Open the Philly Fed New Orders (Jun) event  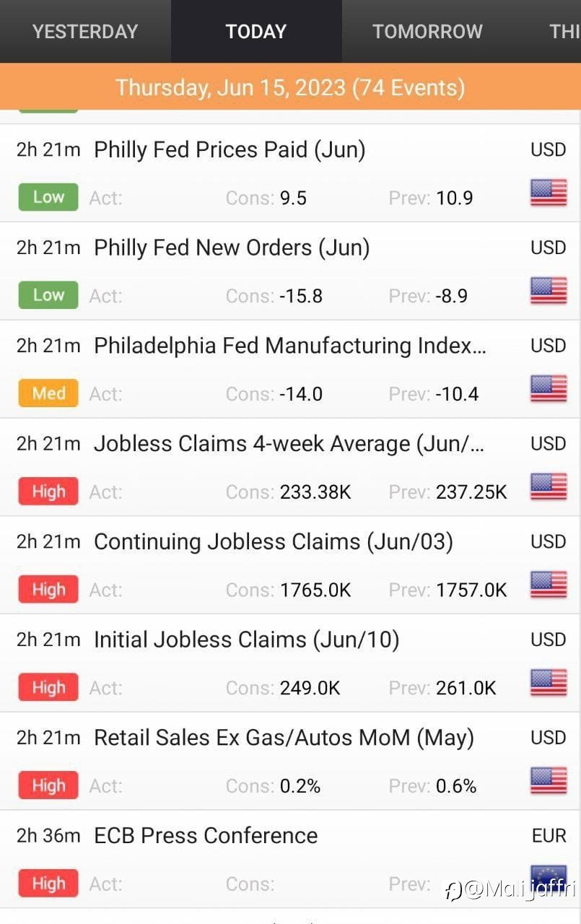click(x=290, y=271)
